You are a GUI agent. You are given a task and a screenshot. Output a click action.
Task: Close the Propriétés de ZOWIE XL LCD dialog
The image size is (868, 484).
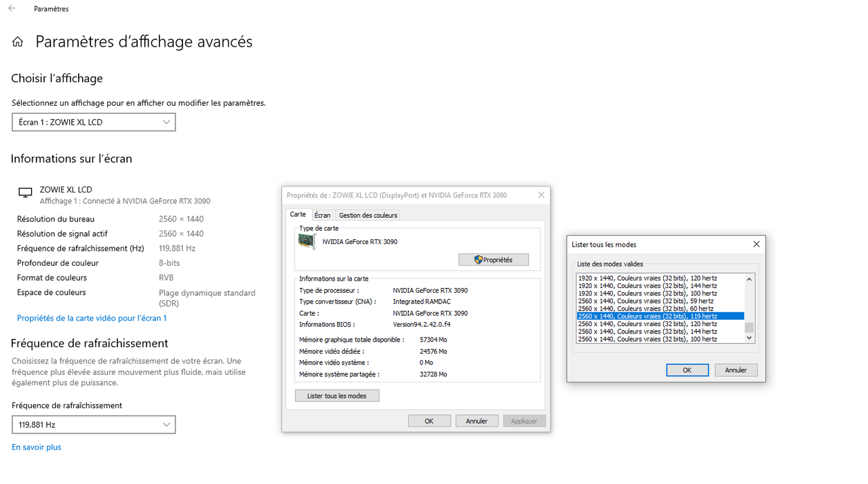[x=541, y=195]
